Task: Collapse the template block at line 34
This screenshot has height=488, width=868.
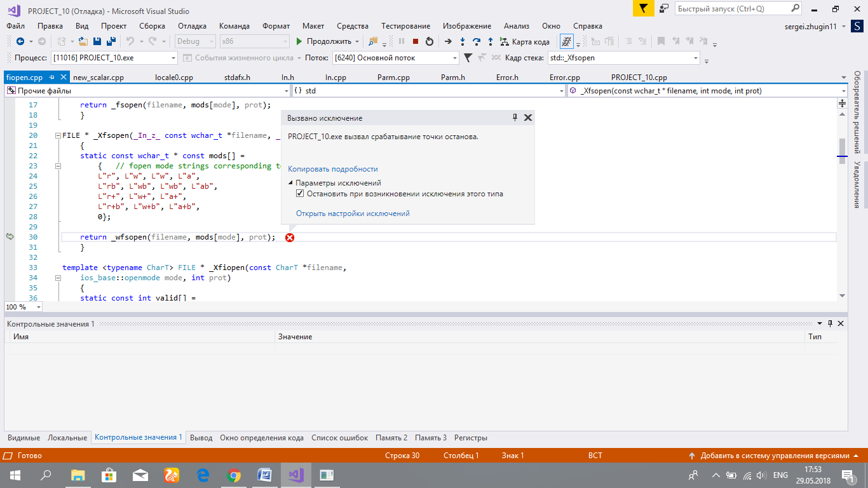Action: pyautogui.click(x=58, y=278)
